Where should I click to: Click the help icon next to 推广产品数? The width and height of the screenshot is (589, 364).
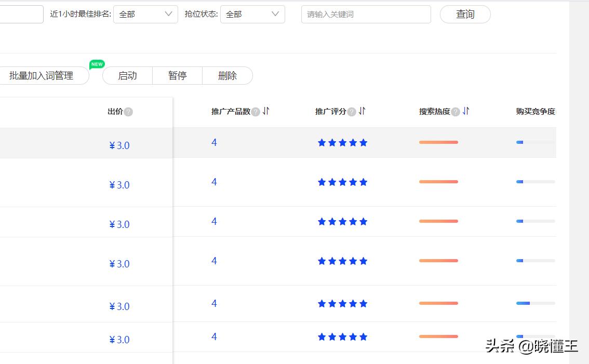coord(255,111)
